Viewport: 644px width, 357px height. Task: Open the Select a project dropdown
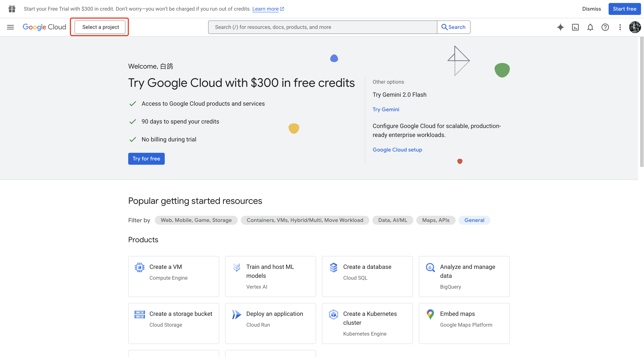click(100, 27)
